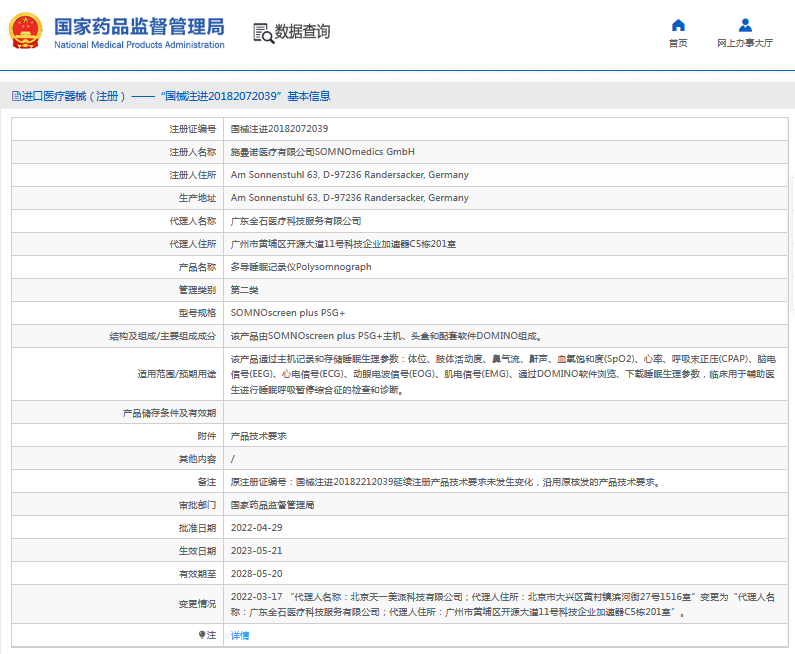Click the pin icon beside 注

pyautogui.click(x=202, y=635)
